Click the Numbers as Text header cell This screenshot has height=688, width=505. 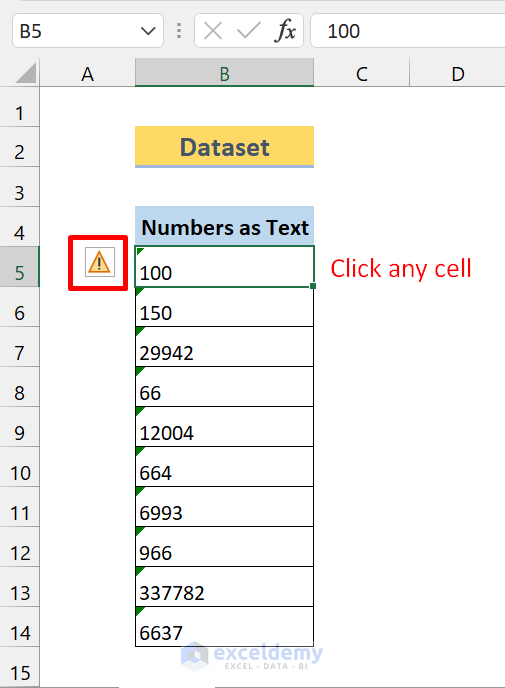pos(224,226)
